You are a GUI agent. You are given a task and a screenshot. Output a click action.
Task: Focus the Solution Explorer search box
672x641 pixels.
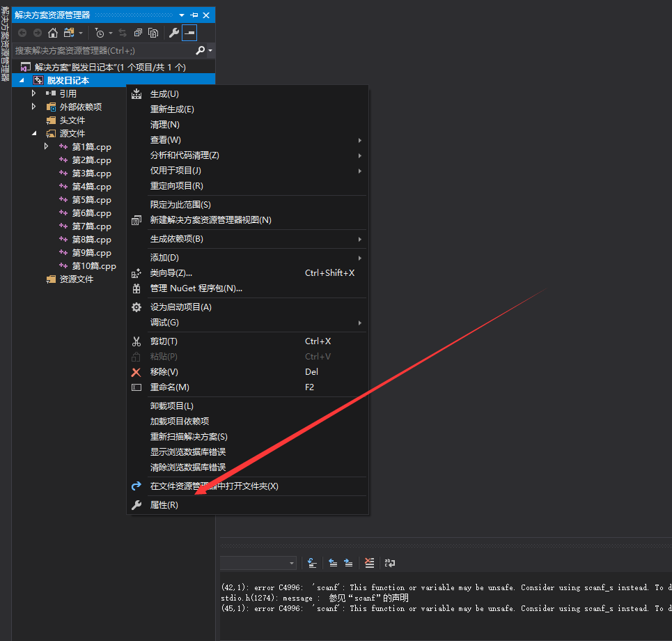[x=104, y=51]
